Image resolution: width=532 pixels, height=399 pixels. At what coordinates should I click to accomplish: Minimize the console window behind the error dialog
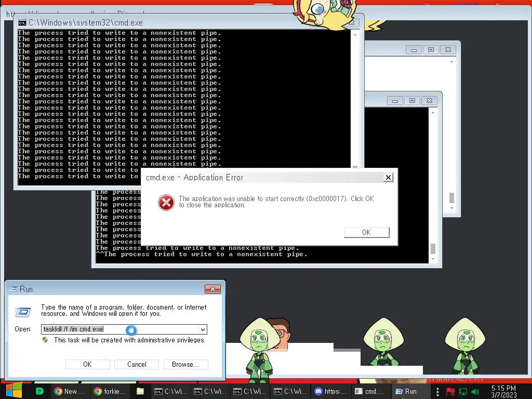tap(395, 101)
